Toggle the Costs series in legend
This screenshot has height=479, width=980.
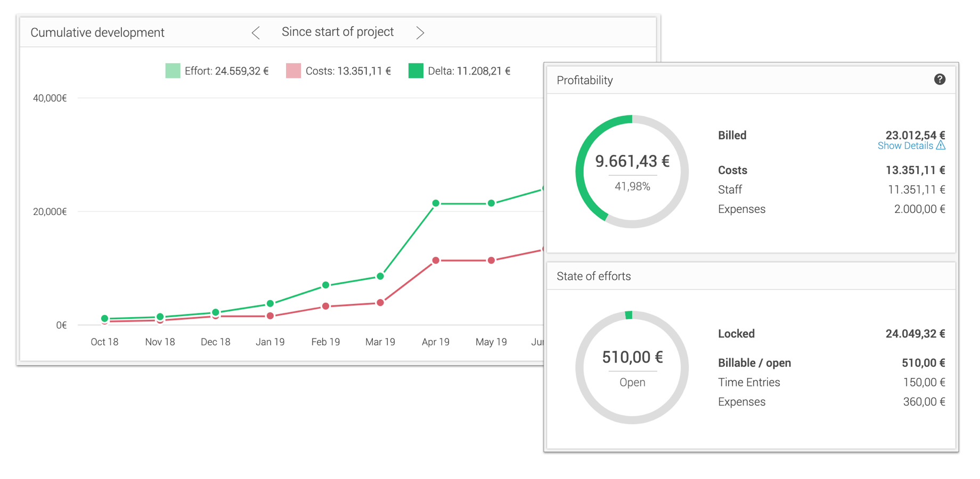[338, 71]
